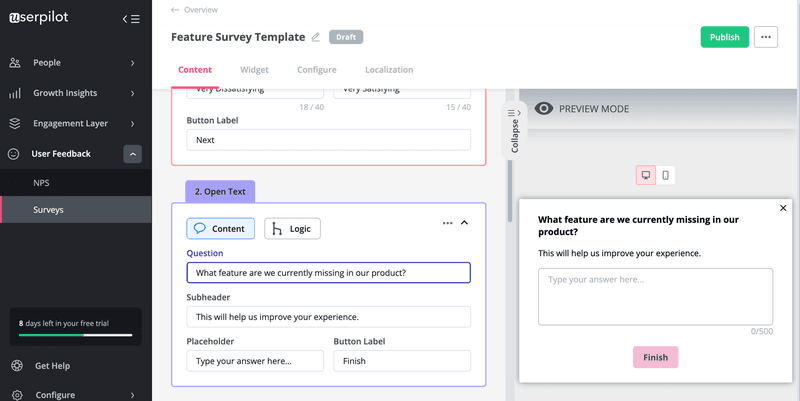Click the Question text input field
800x401 pixels.
pyautogui.click(x=328, y=273)
